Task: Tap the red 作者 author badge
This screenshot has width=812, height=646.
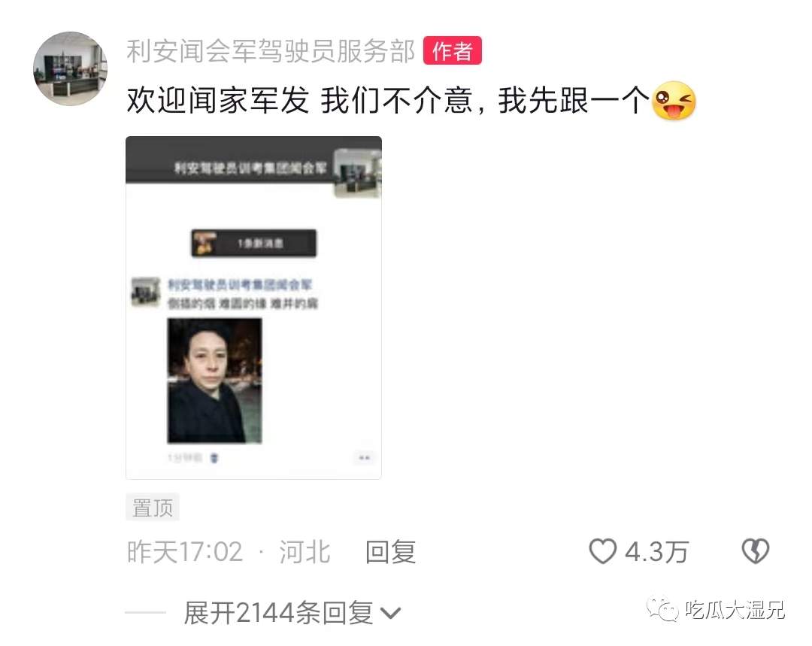Action: point(452,51)
